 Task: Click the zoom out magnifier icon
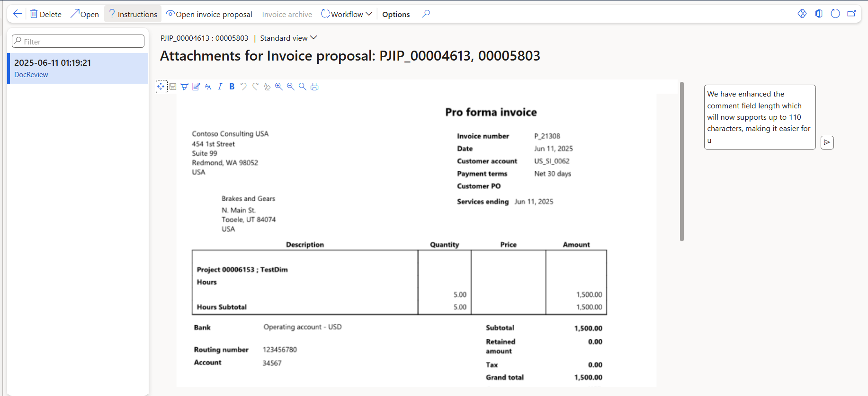pyautogui.click(x=291, y=87)
